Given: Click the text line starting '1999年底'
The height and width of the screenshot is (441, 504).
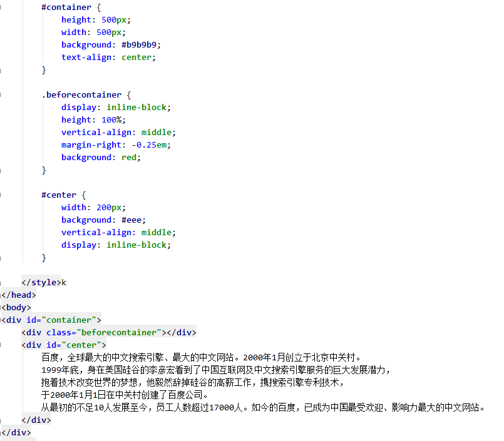Looking at the screenshot, I should click(216, 370).
